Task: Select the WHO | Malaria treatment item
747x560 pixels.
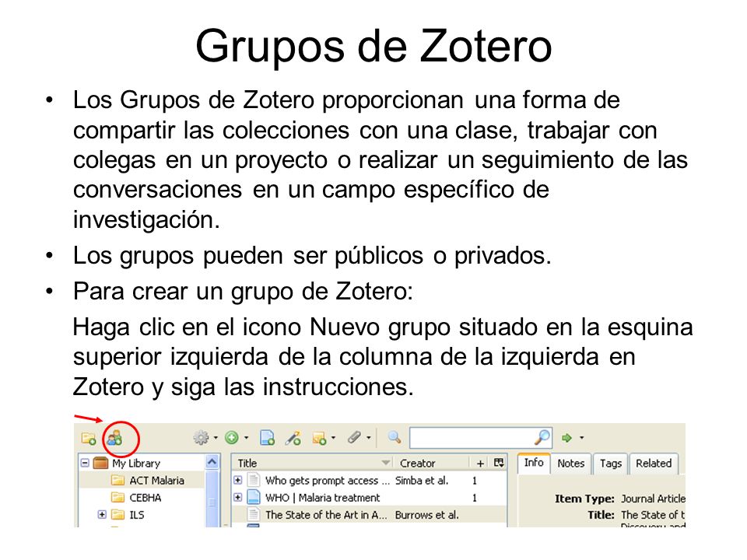Action: tap(369, 497)
